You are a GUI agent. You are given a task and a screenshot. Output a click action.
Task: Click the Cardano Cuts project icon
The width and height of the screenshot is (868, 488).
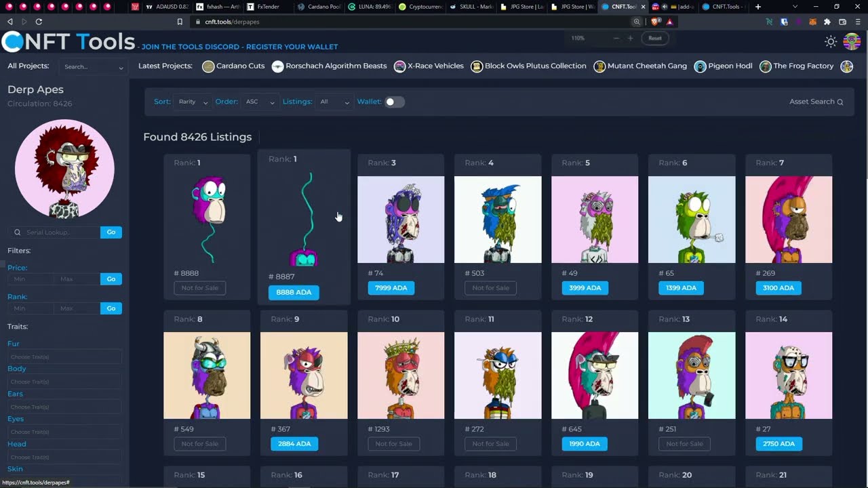(x=208, y=66)
